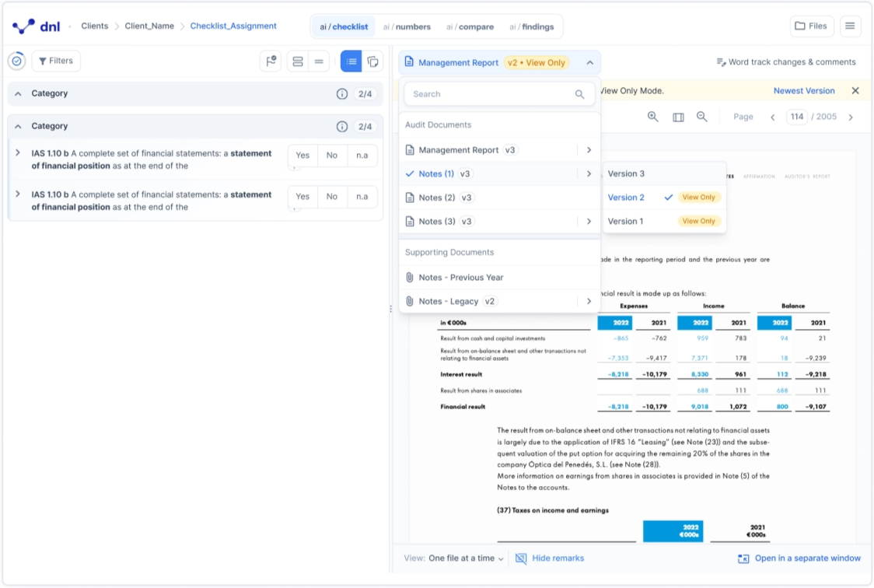Switch to the ai / numbers tab

coord(407,26)
